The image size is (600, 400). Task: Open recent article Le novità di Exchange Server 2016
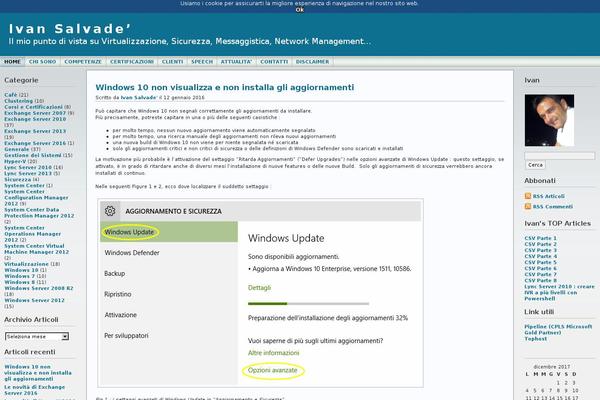(34, 390)
